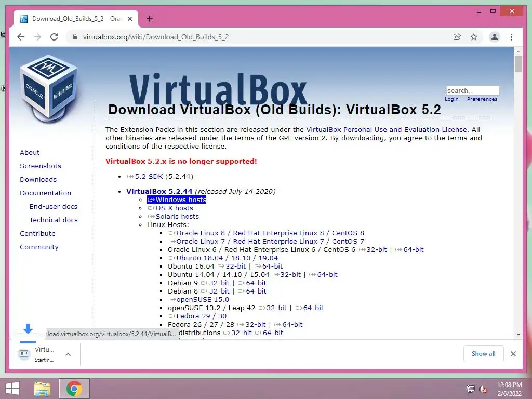Go to About in sidebar
The width and height of the screenshot is (532, 399).
pyautogui.click(x=30, y=152)
